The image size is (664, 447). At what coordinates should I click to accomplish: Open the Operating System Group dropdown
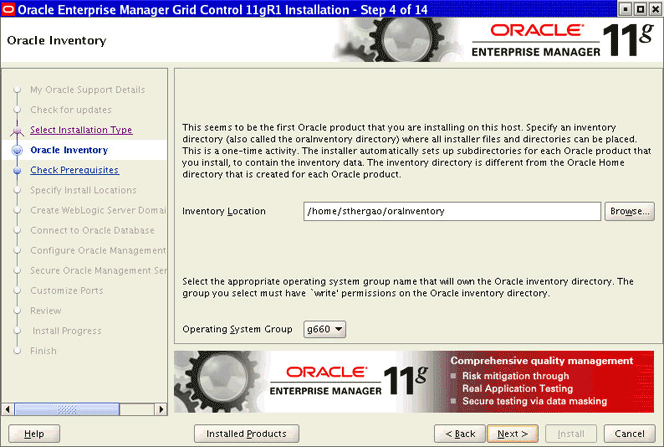pyautogui.click(x=324, y=329)
